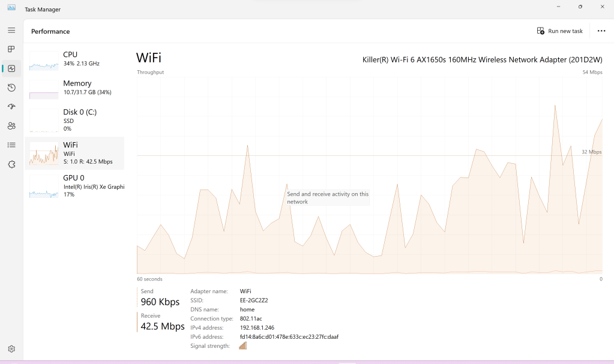Click IPv4 address 192.168.1.246
614x364 pixels.
pos(257,327)
